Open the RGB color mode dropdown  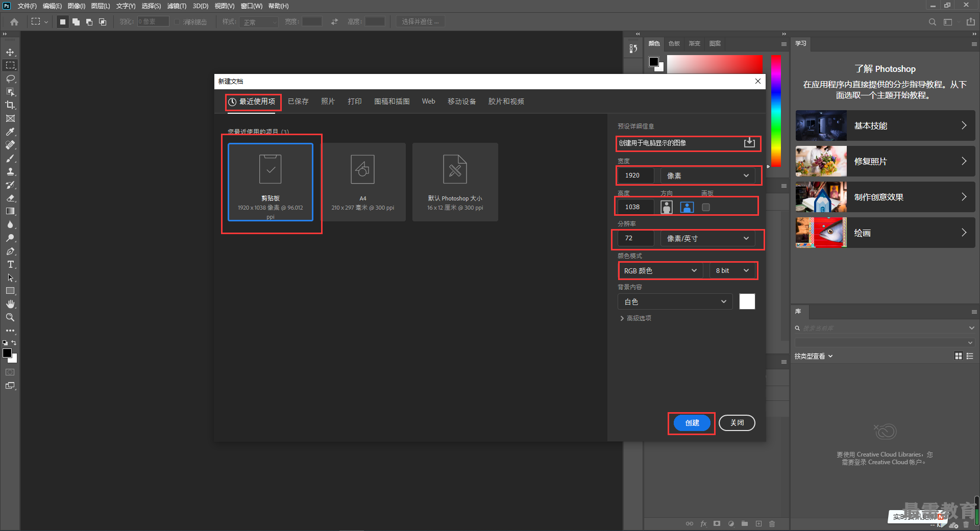[660, 271]
